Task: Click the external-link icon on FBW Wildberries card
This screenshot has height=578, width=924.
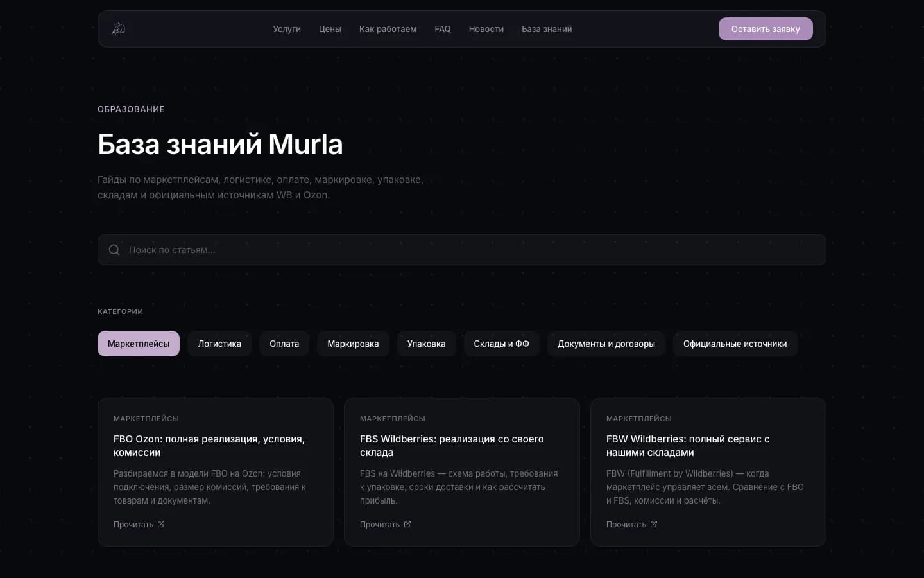Action: click(654, 524)
